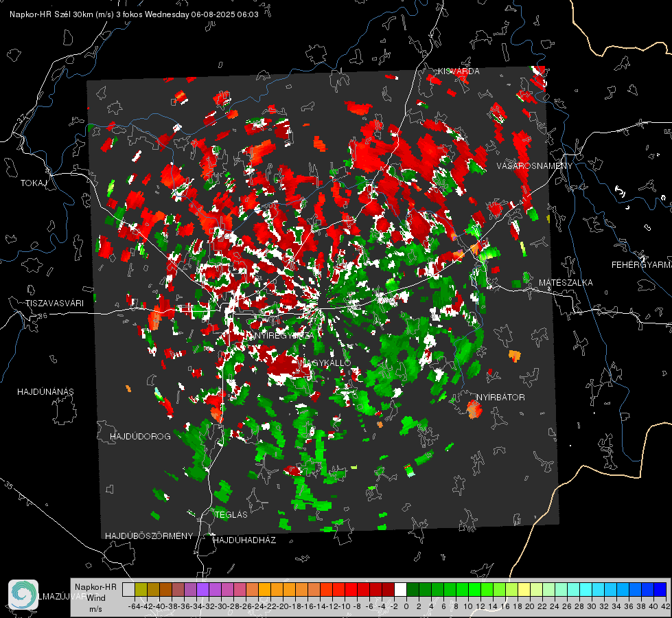The width and height of the screenshot is (672, 618).
Task: Click the cyan swatch labeled 28-30
Action: (586, 590)
